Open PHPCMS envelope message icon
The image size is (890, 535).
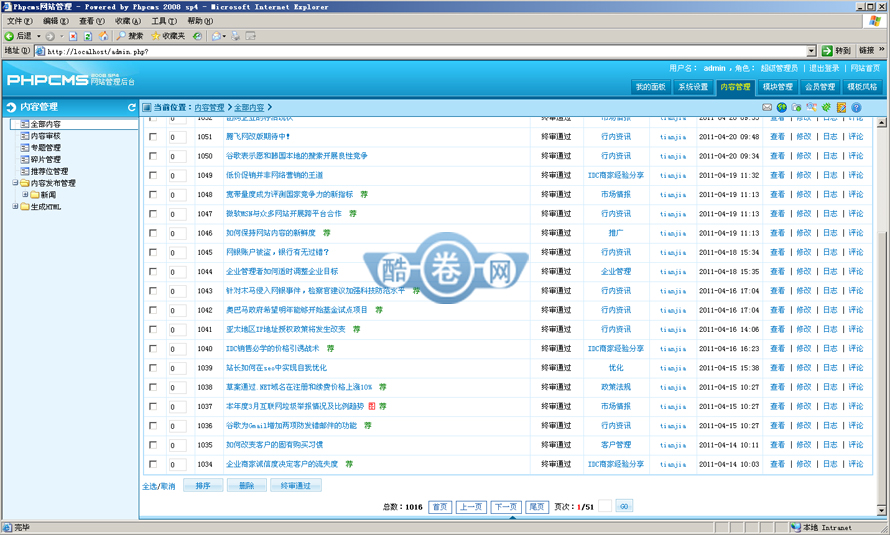767,107
